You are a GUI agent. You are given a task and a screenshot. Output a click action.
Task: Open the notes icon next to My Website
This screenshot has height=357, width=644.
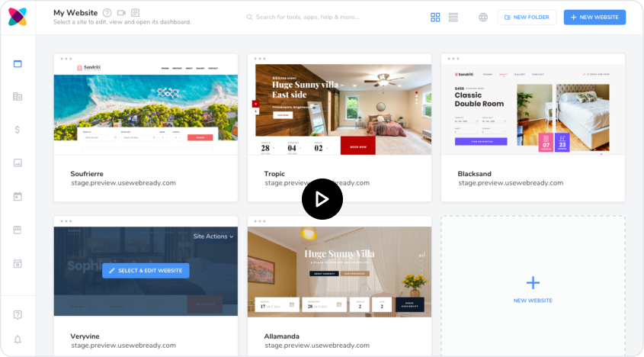click(135, 13)
